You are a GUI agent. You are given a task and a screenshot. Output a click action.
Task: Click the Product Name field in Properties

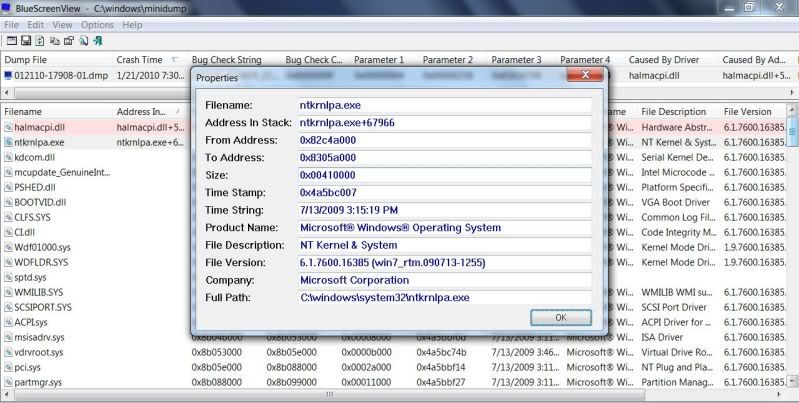click(x=445, y=228)
